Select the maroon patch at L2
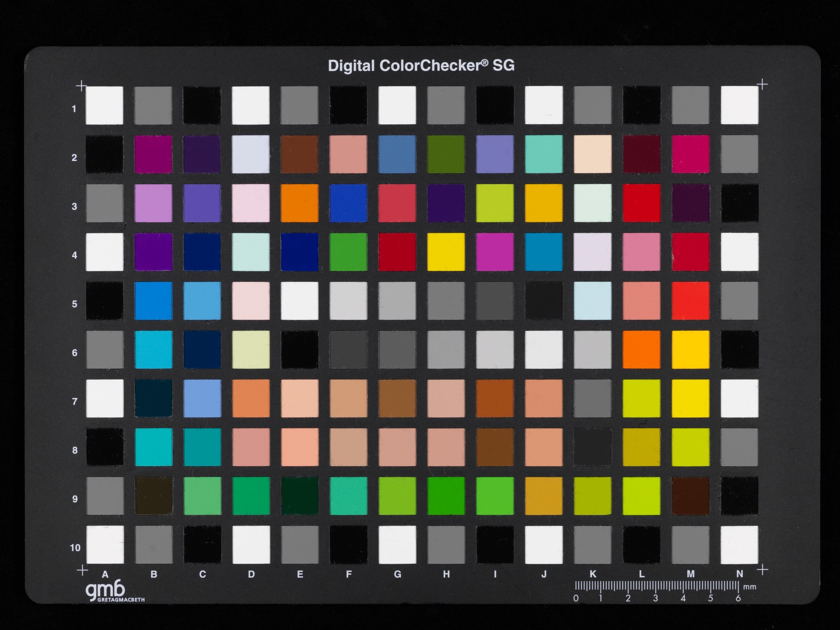The width and height of the screenshot is (840, 630). tap(642, 154)
